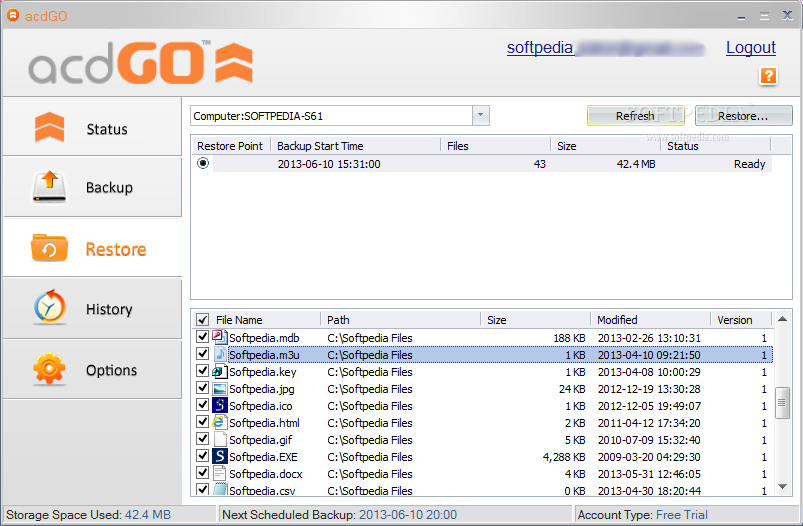Click the Softpedia.gif blank file icon
803x526 pixels.
tap(220, 439)
